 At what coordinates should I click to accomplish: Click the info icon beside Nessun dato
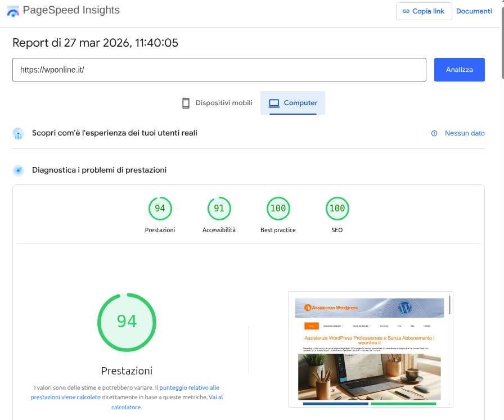[434, 133]
